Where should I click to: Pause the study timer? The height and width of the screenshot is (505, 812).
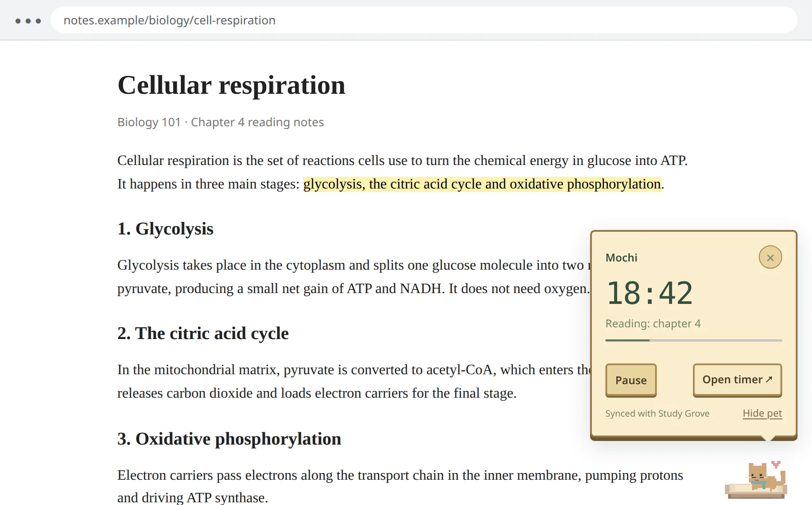click(x=631, y=380)
